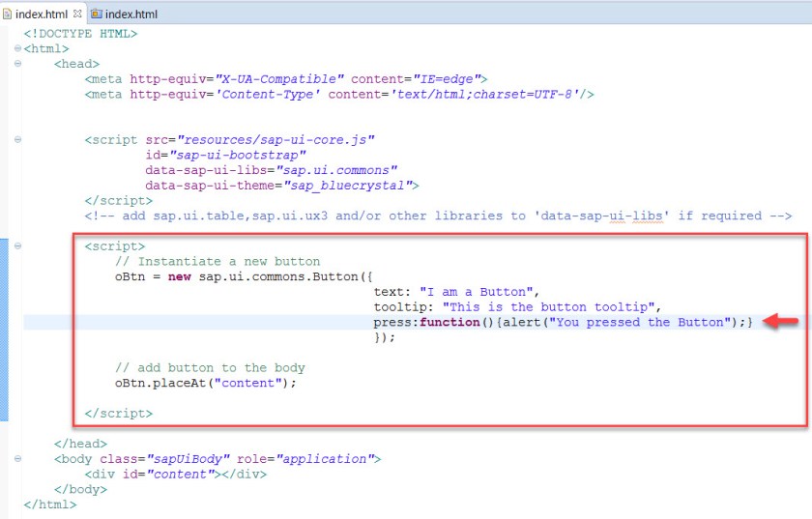Click the oBtn.placeAt("content") line
This screenshot has height=519, width=812.
(206, 384)
